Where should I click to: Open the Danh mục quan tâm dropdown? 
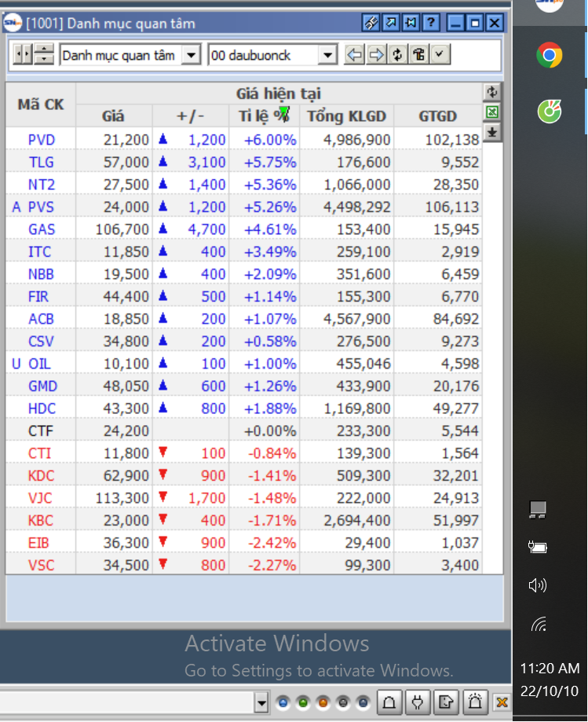(191, 55)
